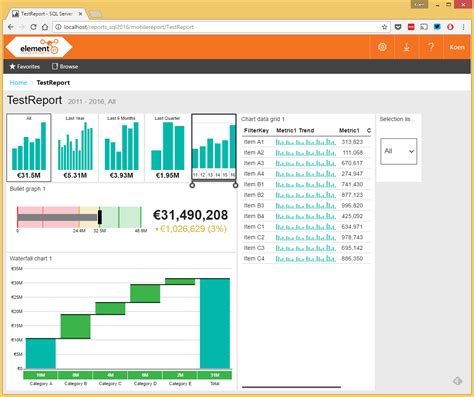
Task: Reload the page with browser refresh icon
Action: 33,27
